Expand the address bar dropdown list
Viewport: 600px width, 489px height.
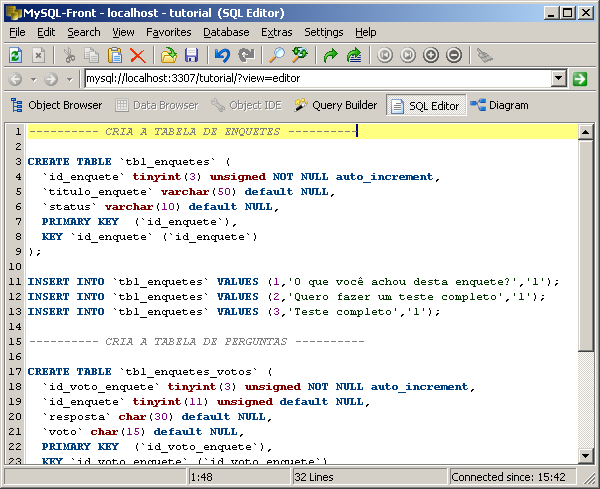point(559,78)
